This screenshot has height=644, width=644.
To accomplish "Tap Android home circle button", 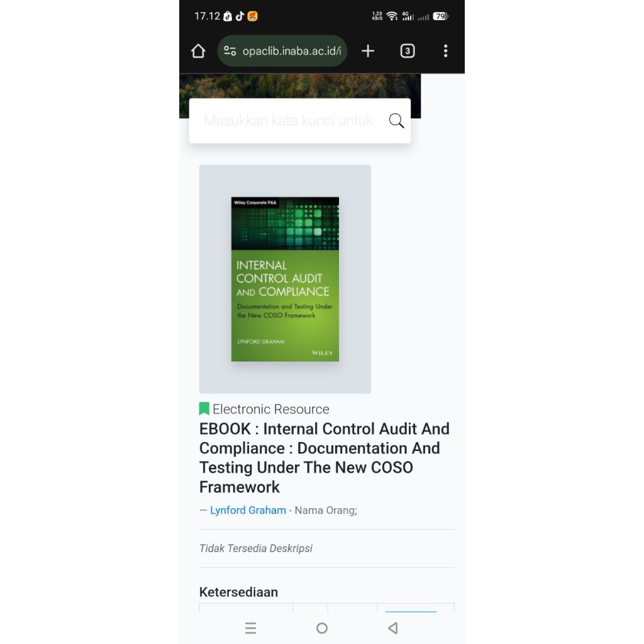I will (322, 628).
